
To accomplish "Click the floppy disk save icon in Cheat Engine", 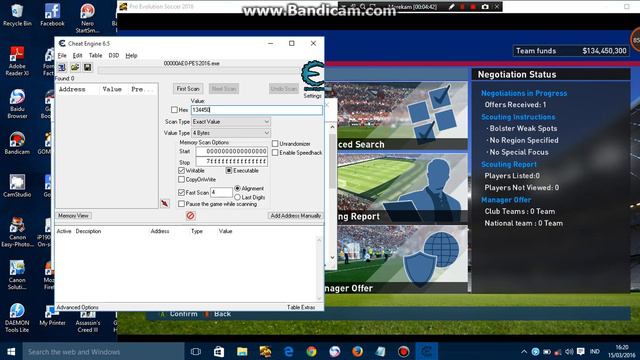I will tap(87, 67).
